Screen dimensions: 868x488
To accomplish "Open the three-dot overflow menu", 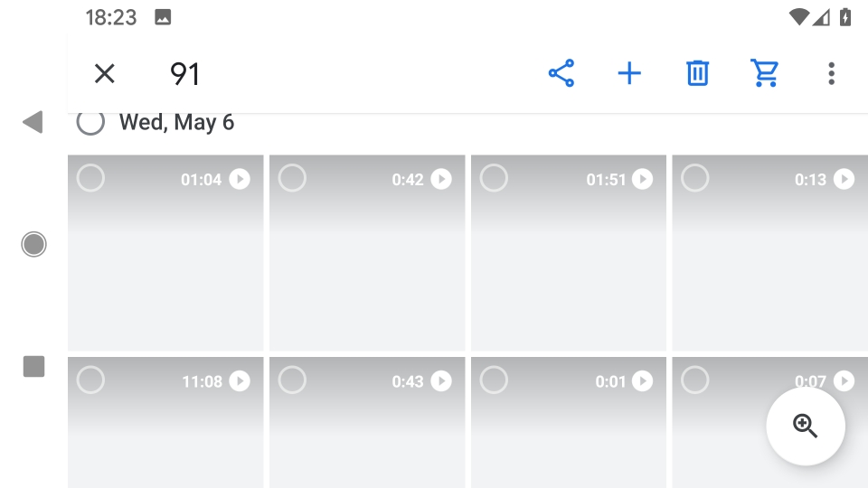I will pyautogui.click(x=832, y=73).
